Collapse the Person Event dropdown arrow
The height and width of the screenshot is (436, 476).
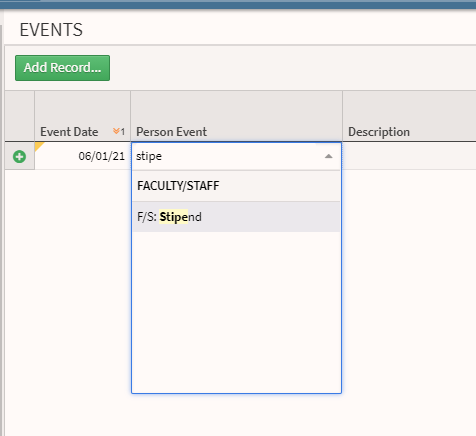click(x=328, y=156)
